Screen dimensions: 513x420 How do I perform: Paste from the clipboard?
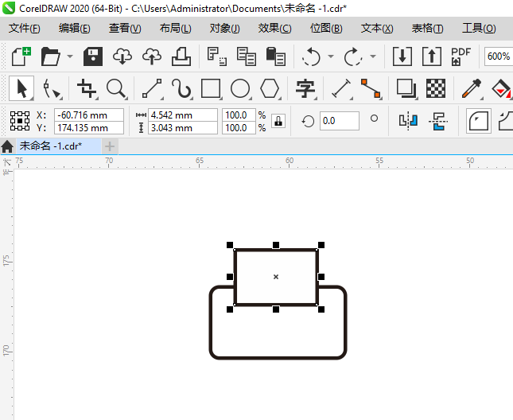click(276, 56)
